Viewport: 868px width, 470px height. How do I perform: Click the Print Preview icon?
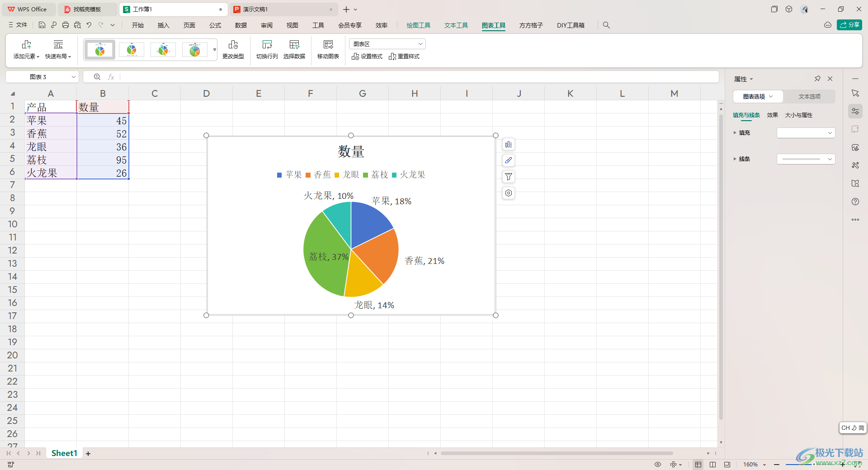(77, 25)
